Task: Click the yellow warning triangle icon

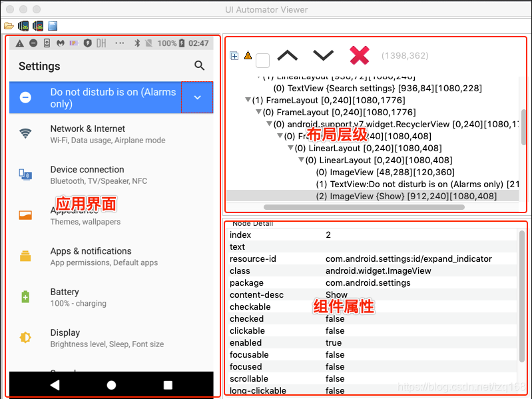Action: tap(248, 55)
